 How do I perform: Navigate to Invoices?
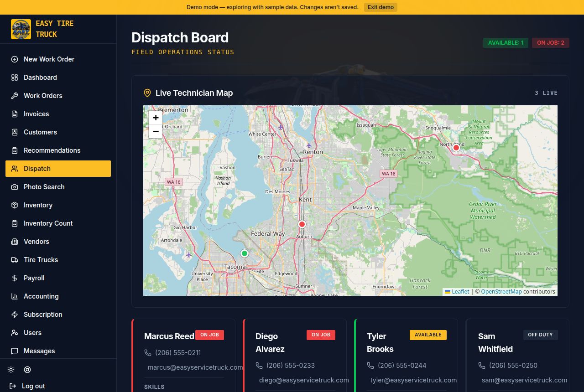[58, 114]
